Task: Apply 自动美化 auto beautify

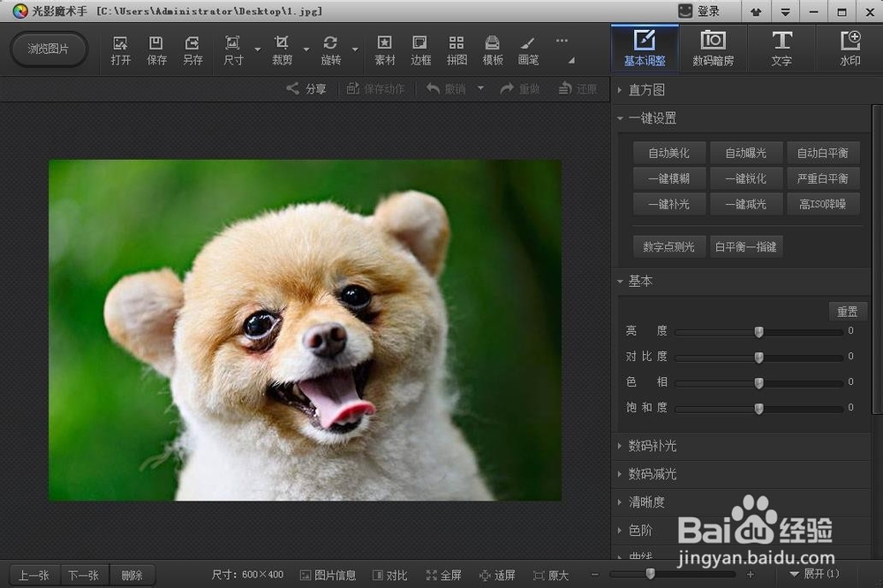Action: (669, 153)
